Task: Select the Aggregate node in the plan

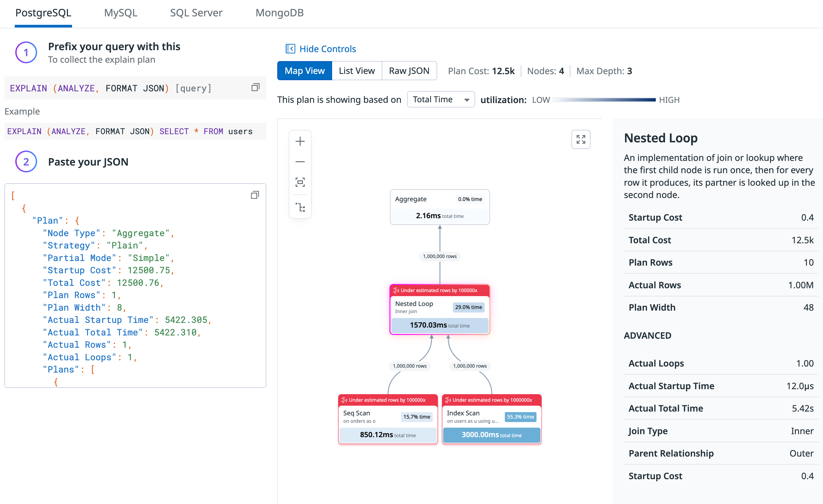Action: tap(439, 207)
